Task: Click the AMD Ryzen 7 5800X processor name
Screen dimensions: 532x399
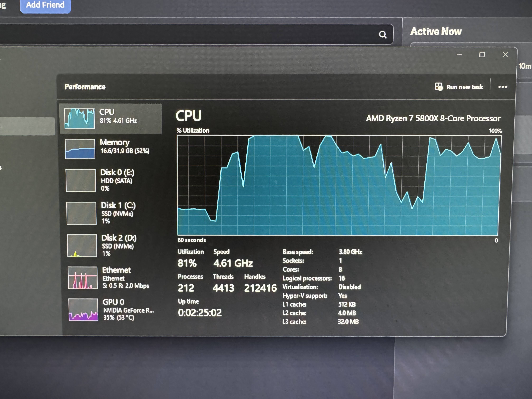Action: [433, 118]
